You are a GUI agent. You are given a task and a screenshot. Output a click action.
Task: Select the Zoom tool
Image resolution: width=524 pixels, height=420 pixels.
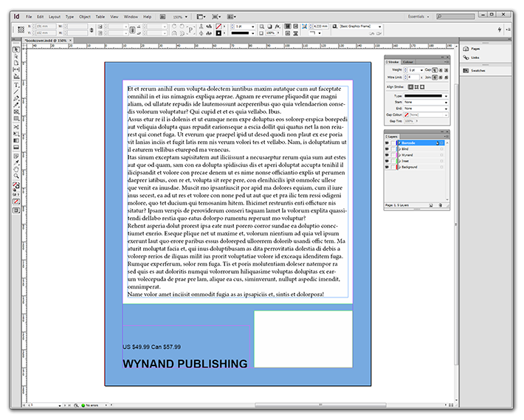click(x=16, y=176)
